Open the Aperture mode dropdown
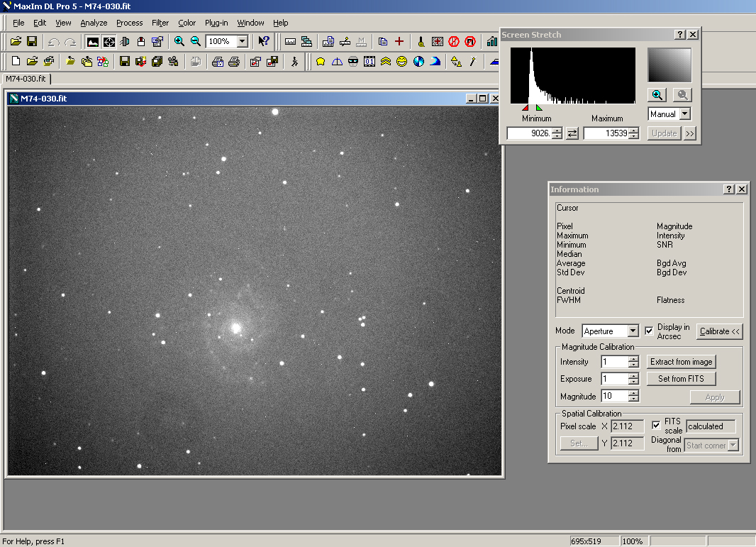The width and height of the screenshot is (756, 547). coord(633,331)
